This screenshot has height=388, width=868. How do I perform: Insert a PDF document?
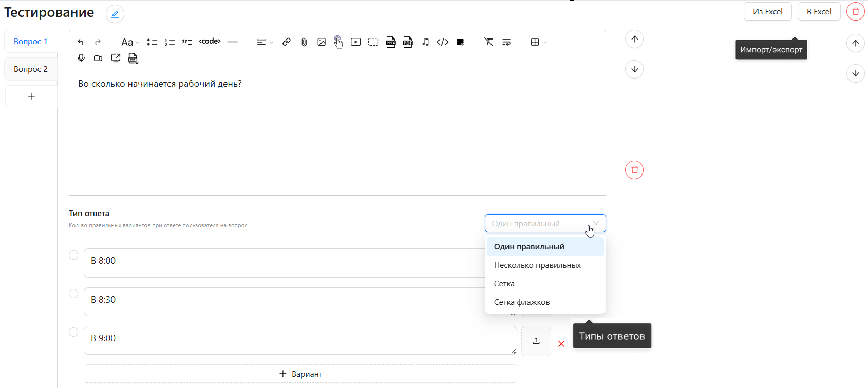click(408, 42)
